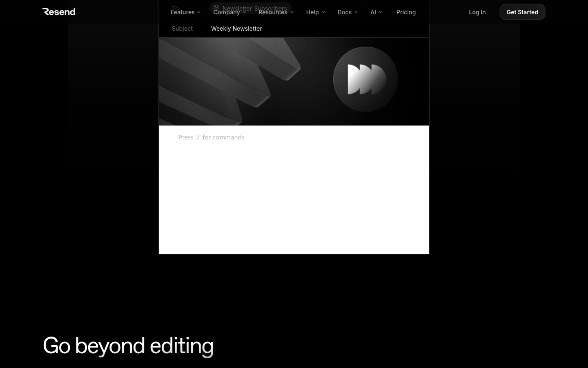
Task: Click the chevron arrow next to AI
Action: pyautogui.click(x=381, y=12)
